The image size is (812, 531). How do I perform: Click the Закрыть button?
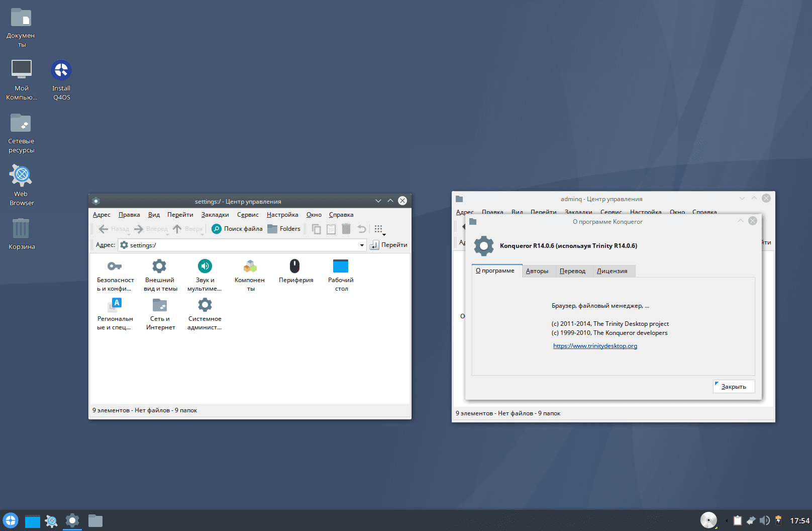(734, 387)
